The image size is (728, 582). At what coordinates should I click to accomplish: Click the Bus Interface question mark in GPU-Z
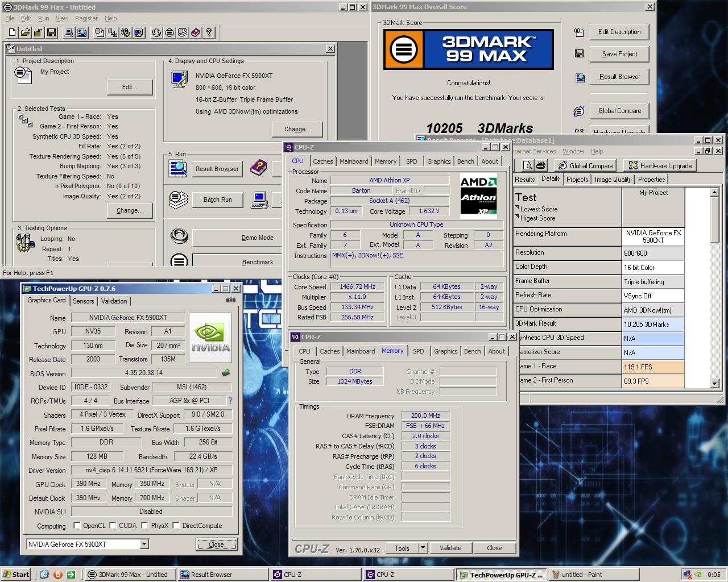(230, 401)
